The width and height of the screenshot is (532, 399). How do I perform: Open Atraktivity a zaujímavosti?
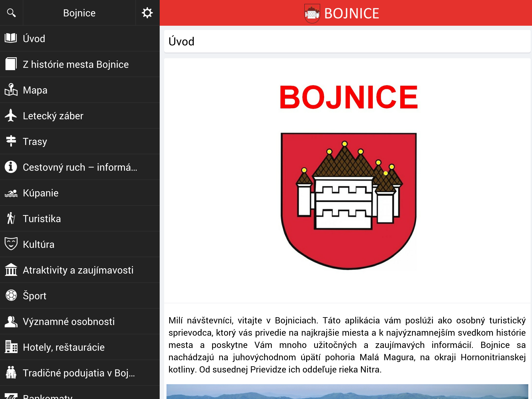coord(80,270)
